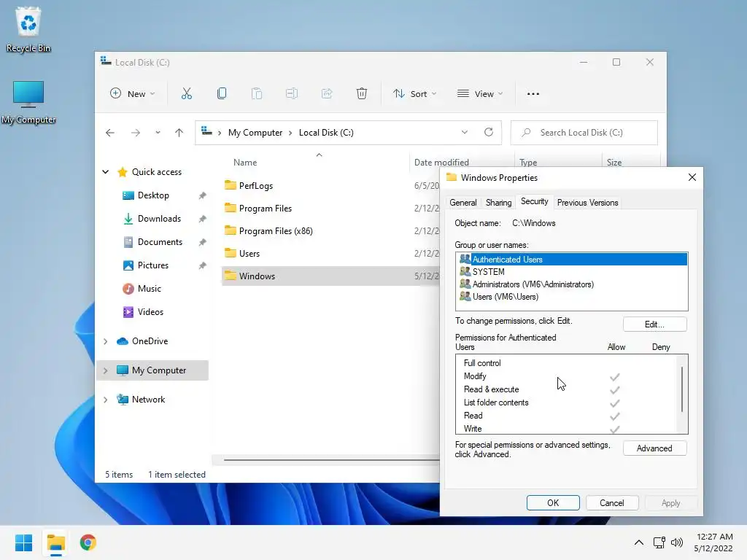Viewport: 747px width, 560px height.
Task: Go up one folder level arrow
Action: coord(179,133)
